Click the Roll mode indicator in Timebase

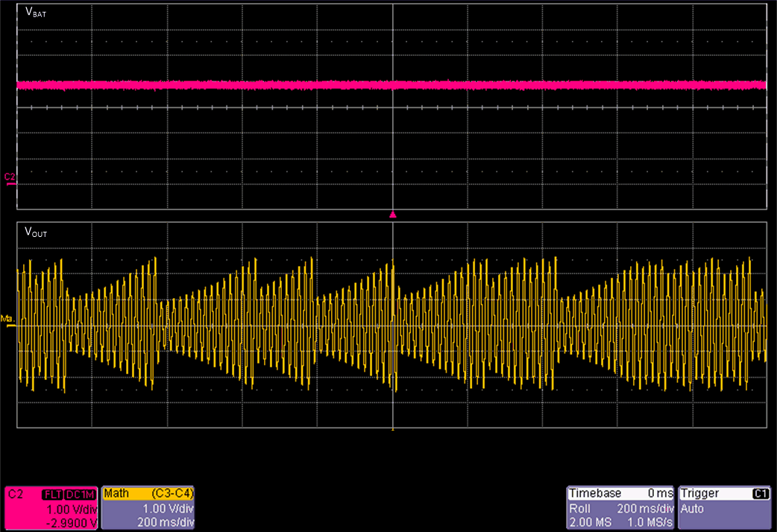coord(582,509)
